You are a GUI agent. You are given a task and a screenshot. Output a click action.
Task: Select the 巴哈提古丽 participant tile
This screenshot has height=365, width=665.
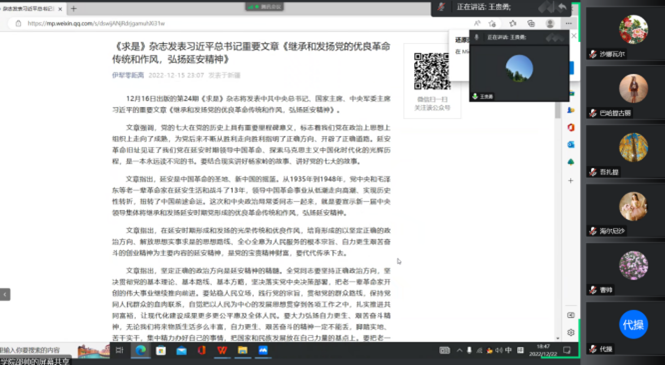(x=626, y=92)
